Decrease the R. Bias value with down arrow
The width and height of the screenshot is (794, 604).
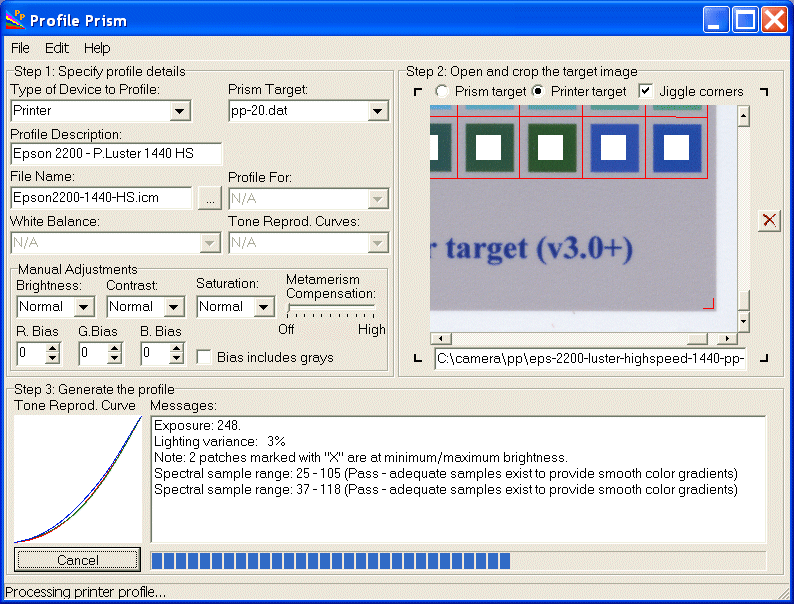point(53,358)
